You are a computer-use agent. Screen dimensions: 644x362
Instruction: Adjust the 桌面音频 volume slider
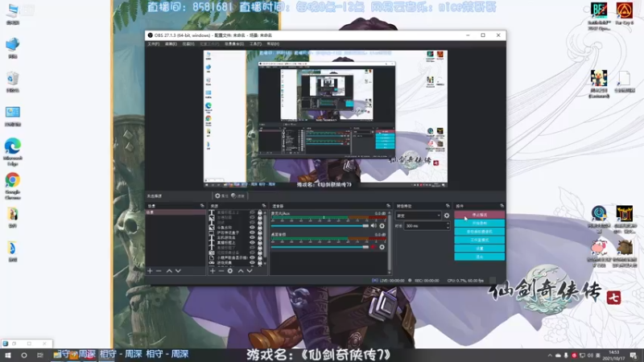[320, 247]
